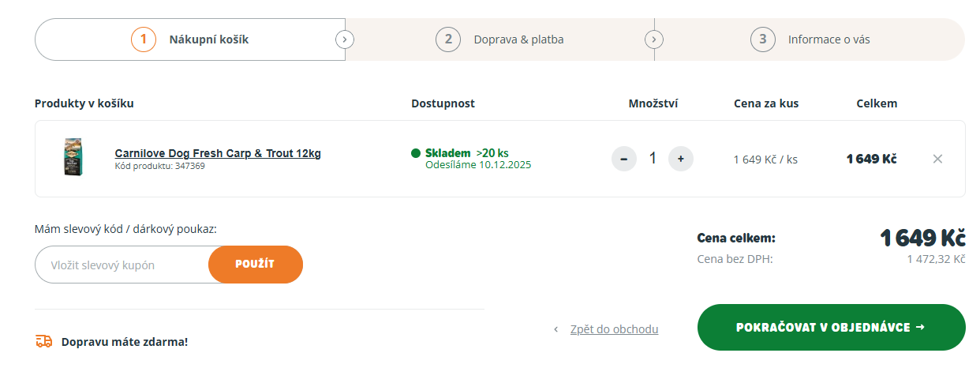The width and height of the screenshot is (980, 368).
Task: Click the chevron arrow after Doprava & platba
Action: tap(653, 39)
